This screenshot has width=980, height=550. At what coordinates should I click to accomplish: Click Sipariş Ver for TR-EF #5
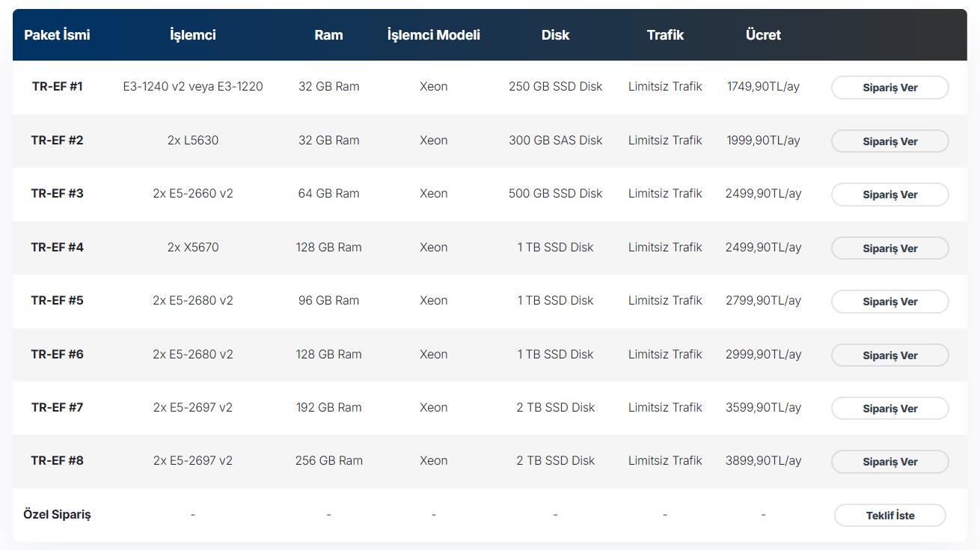pos(889,302)
